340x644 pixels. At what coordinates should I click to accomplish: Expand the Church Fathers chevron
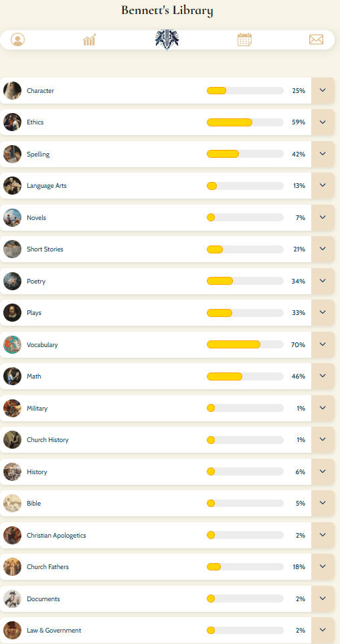pyautogui.click(x=323, y=566)
